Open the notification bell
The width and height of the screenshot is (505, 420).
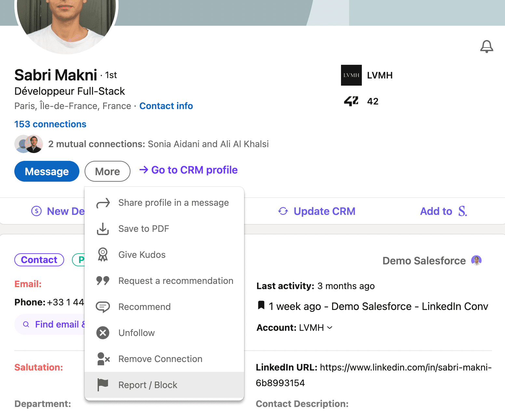pyautogui.click(x=487, y=47)
